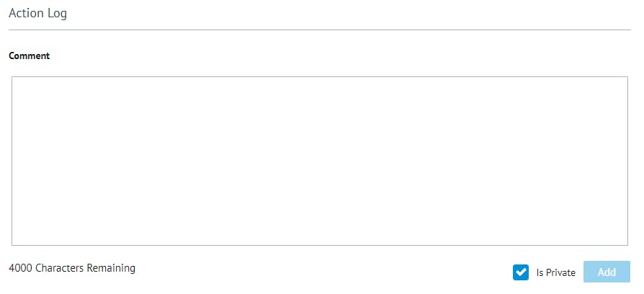The image size is (644, 294).
Task: Click the Is Private text next to Add
Action: pyautogui.click(x=555, y=273)
